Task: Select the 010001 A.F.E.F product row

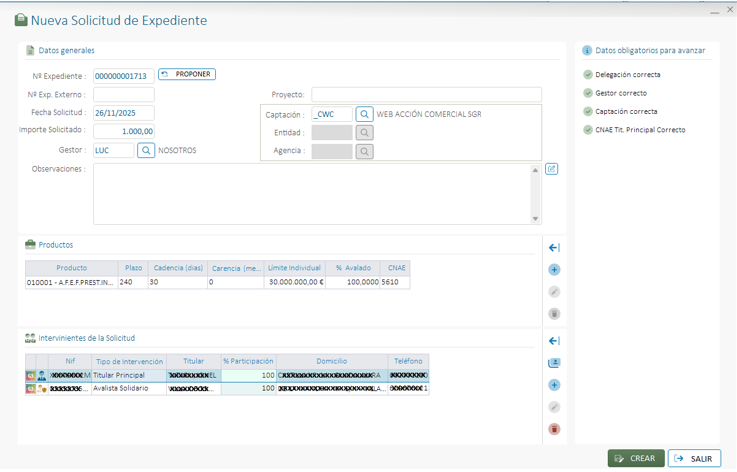Action: (70, 283)
